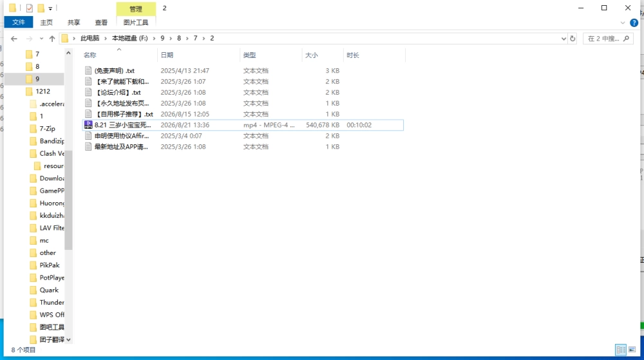Click text file icon of (免责声明) .txt
The height and width of the screenshot is (360, 644).
pos(88,71)
